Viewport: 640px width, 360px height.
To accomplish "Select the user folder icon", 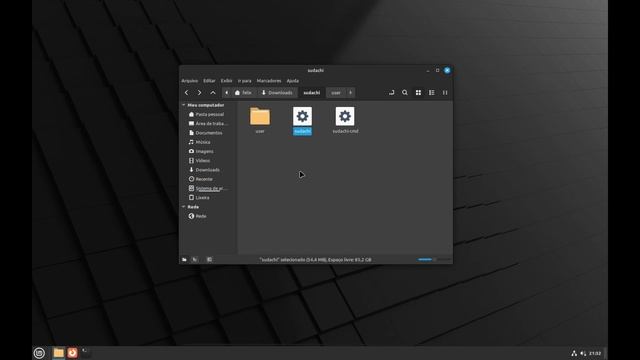I will coord(260,117).
